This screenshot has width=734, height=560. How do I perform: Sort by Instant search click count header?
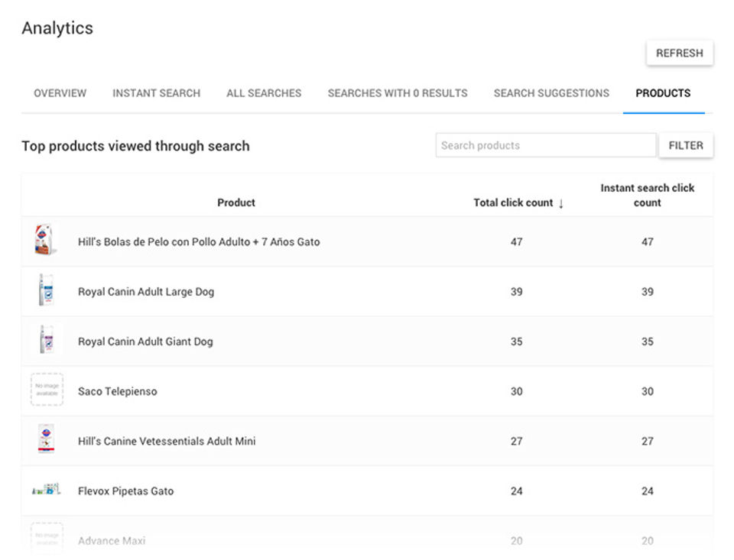pos(647,195)
